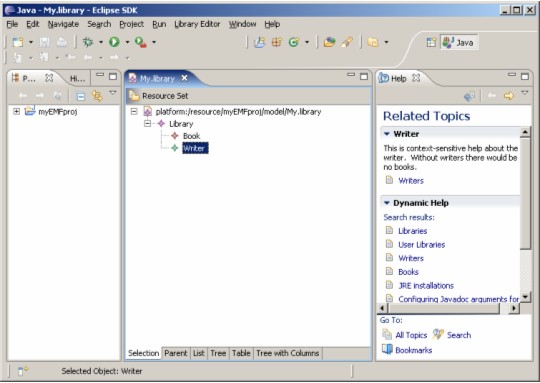Viewport: 540px width, 383px height.
Task: Click the Open Type toolbar icon
Action: [x=329, y=42]
